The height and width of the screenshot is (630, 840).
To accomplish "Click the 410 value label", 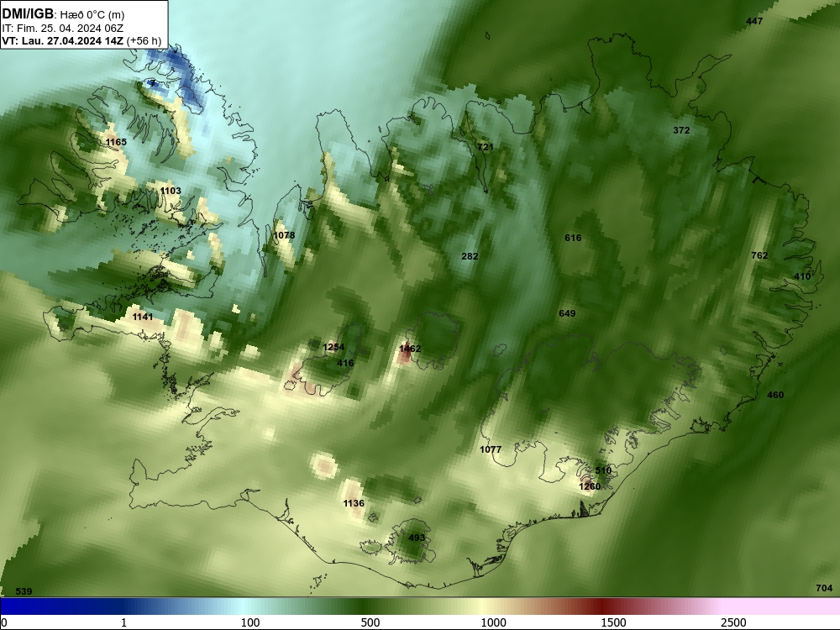I will pos(802,276).
